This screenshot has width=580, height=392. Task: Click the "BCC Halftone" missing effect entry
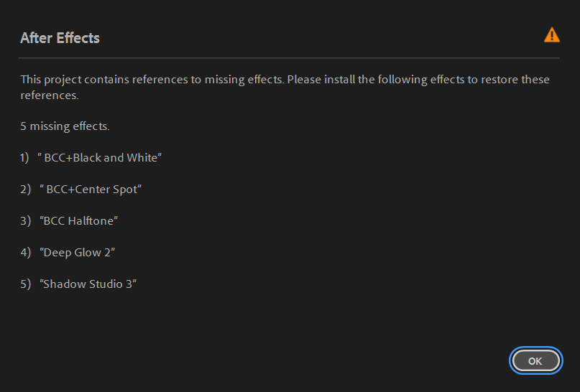click(79, 221)
